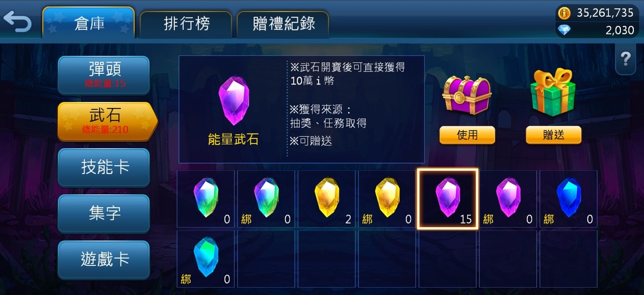
Task: Open the 遊戲卡 category
Action: [x=104, y=260]
